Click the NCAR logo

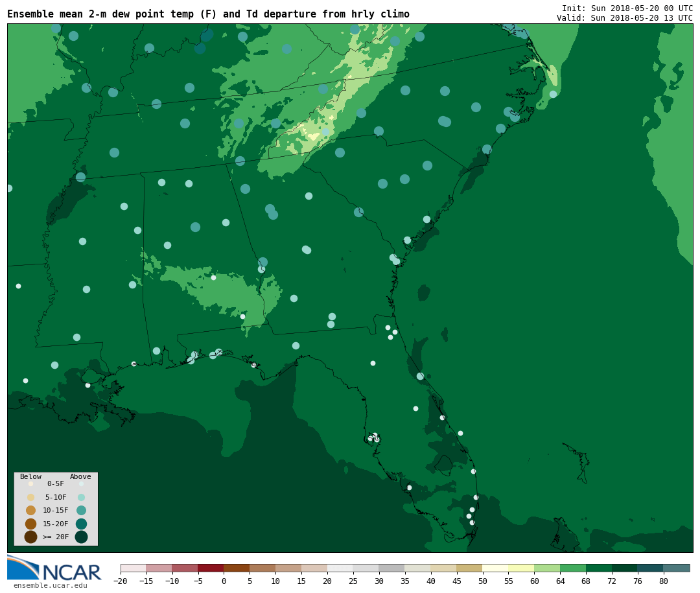click(x=54, y=568)
